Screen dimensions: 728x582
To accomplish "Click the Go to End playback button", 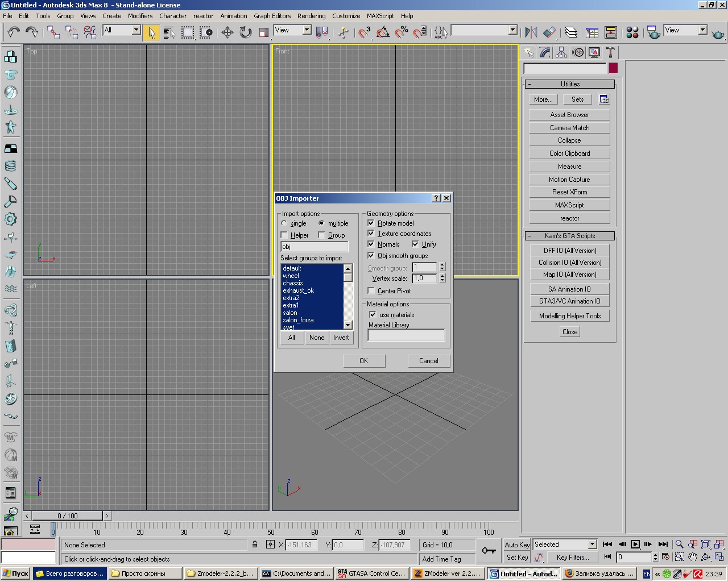I will (663, 544).
